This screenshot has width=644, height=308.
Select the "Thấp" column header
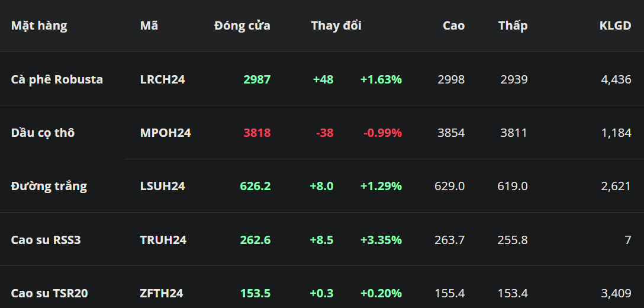pos(513,26)
